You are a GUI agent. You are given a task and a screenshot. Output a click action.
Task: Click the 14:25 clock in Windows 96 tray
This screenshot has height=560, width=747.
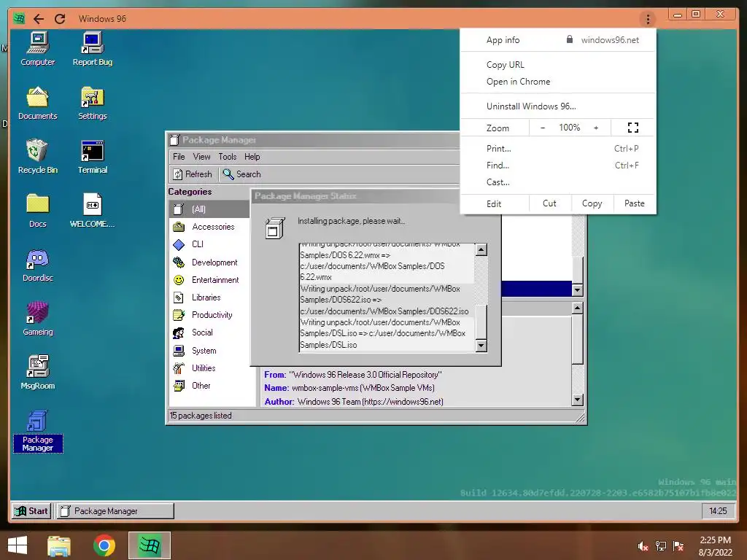tap(718, 511)
